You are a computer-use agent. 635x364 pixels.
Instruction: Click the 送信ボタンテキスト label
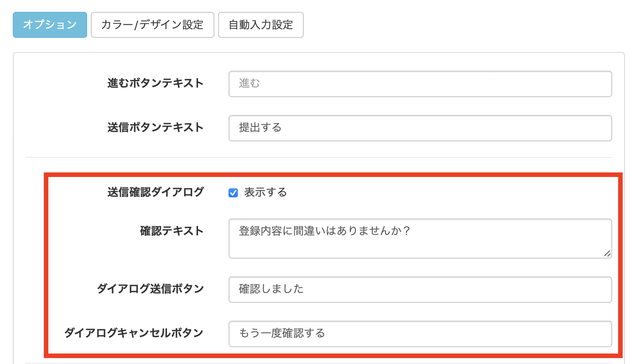156,128
